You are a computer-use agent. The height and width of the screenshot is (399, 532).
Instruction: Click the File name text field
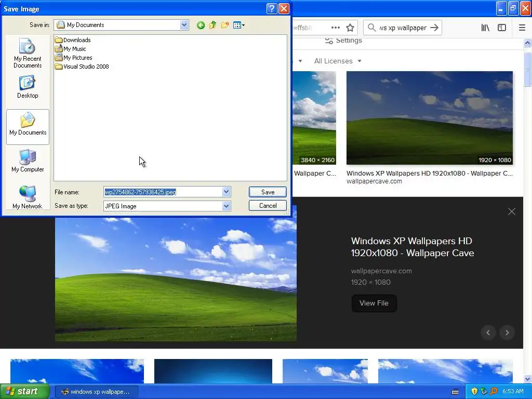pyautogui.click(x=163, y=192)
